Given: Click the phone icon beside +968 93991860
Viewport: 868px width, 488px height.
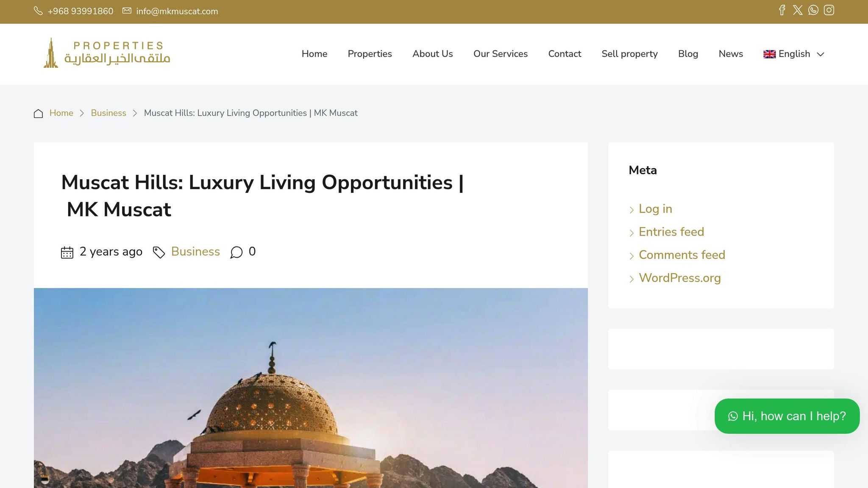Looking at the screenshot, I should click(38, 11).
